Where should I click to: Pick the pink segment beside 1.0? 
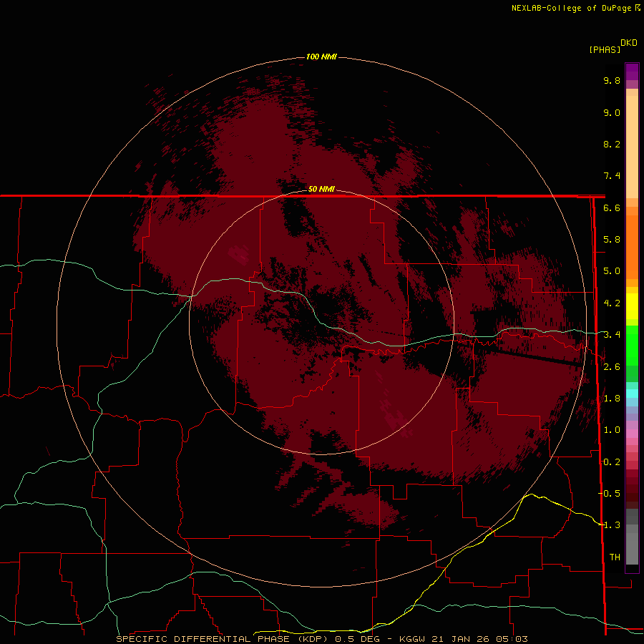coord(632,434)
